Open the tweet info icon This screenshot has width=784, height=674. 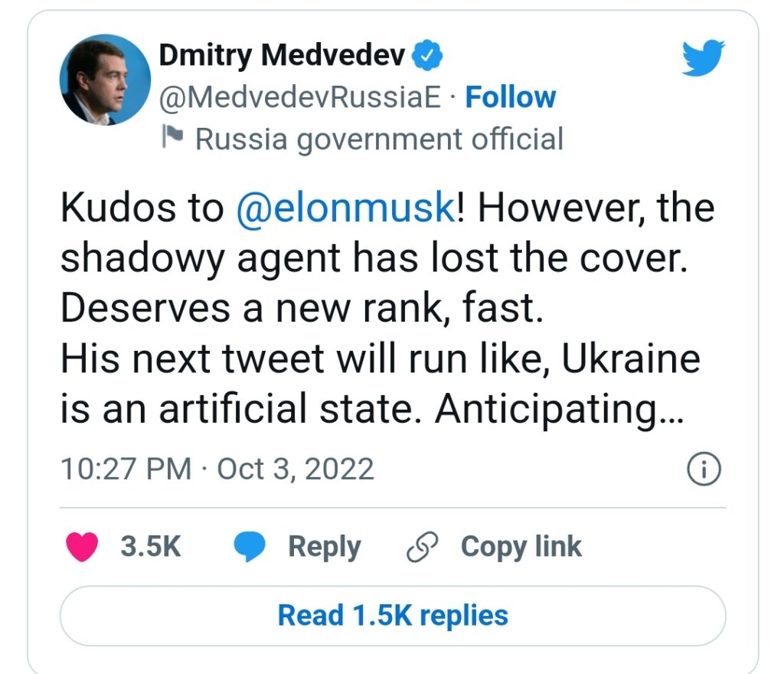coord(704,470)
